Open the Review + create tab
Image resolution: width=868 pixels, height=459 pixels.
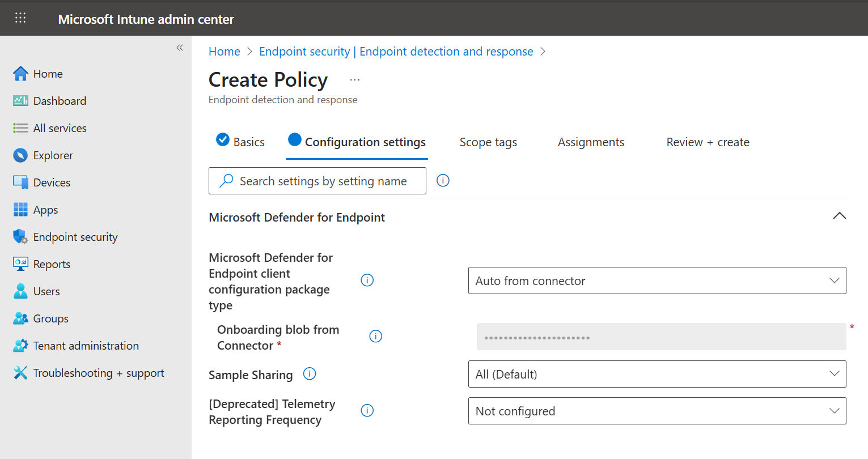[708, 142]
